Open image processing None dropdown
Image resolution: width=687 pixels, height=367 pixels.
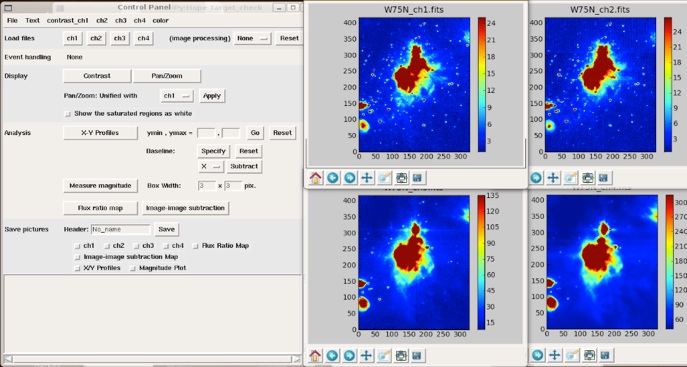tap(252, 39)
